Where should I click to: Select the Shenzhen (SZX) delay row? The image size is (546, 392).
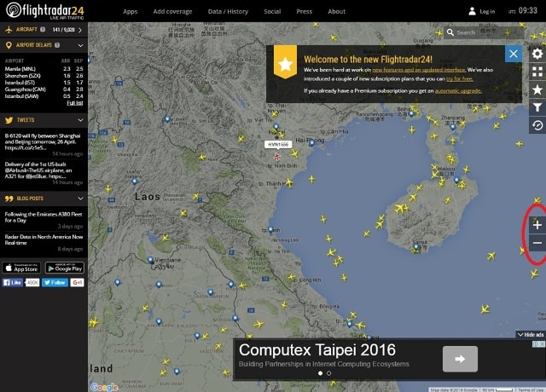[x=44, y=76]
